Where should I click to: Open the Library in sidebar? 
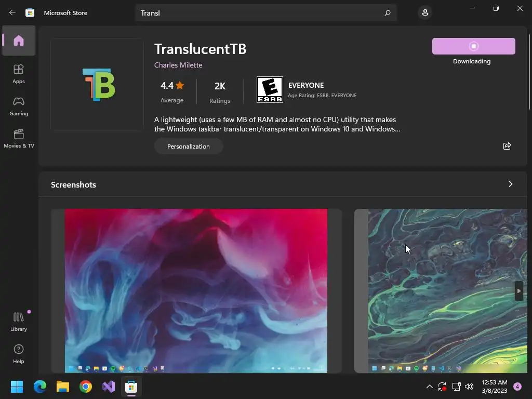pyautogui.click(x=19, y=322)
